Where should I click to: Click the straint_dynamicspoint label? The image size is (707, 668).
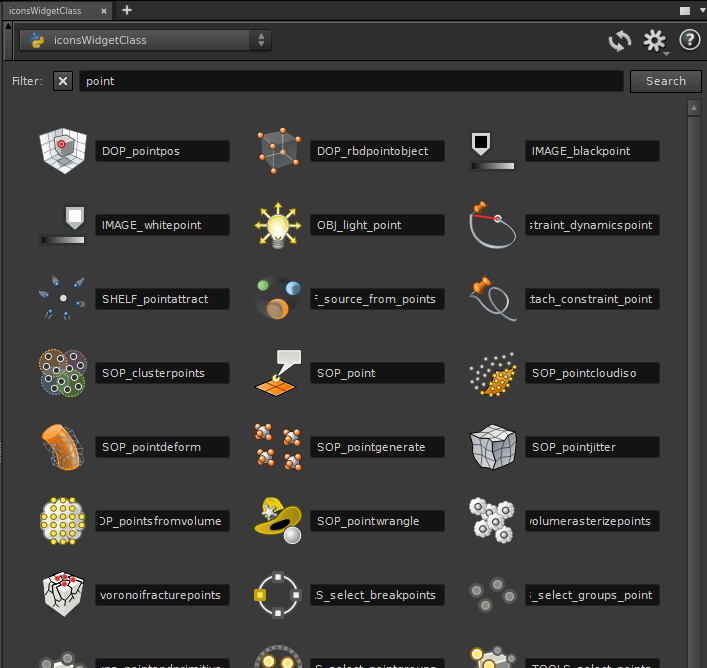[592, 225]
